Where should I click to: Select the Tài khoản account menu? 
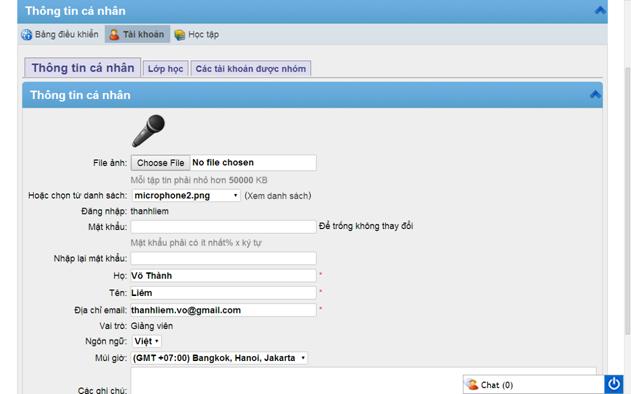[137, 34]
